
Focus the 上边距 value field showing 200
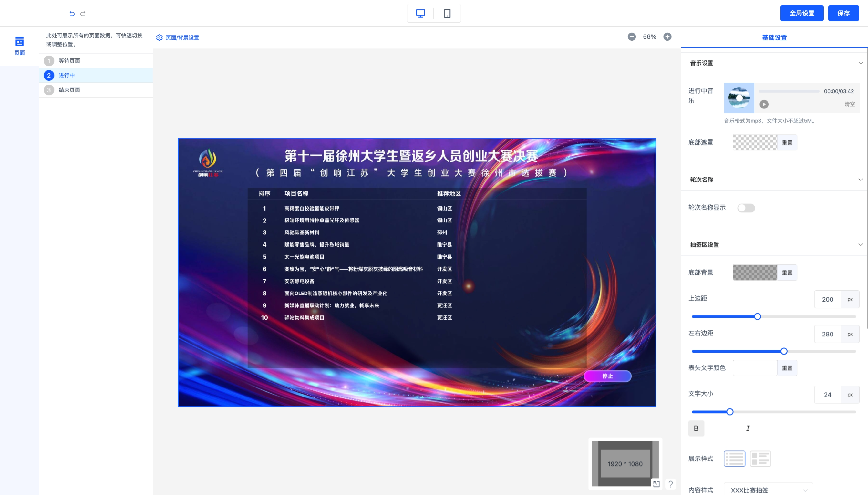tap(827, 299)
